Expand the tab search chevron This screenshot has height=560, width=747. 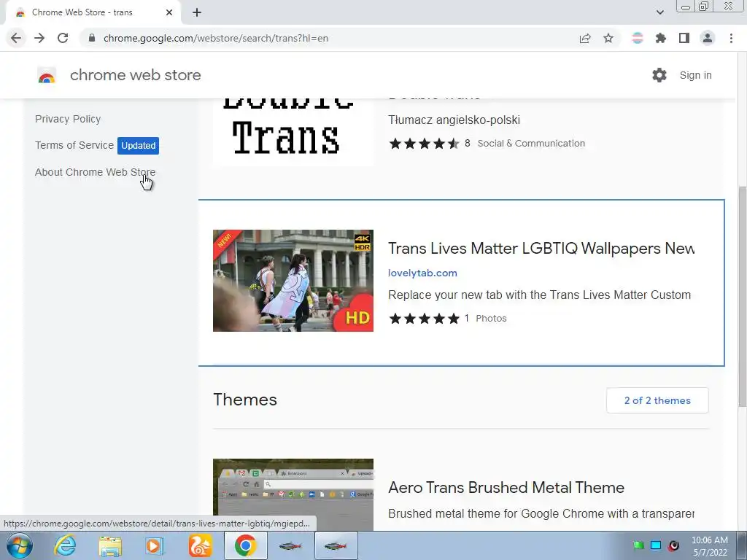(x=659, y=12)
